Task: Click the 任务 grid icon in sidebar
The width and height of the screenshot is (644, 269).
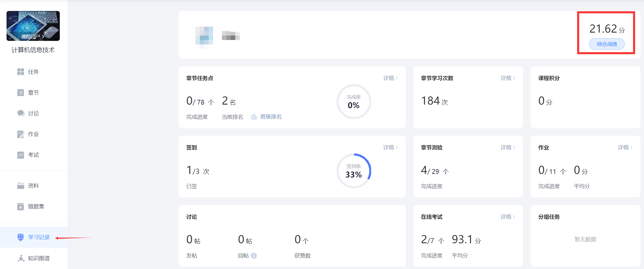Action: point(20,72)
